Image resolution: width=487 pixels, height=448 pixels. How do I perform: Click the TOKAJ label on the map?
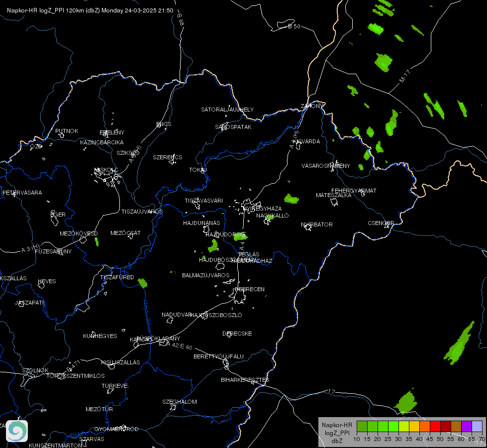[x=198, y=170]
